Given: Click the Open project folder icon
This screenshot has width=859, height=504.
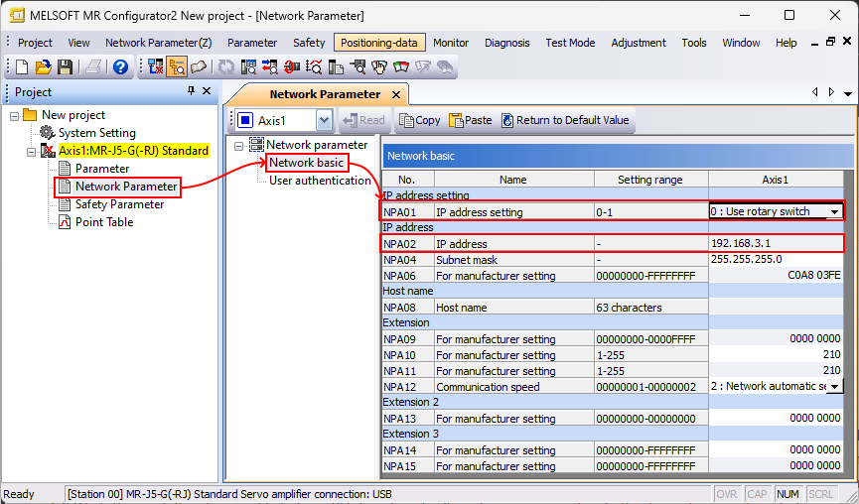Looking at the screenshot, I should 44,66.
